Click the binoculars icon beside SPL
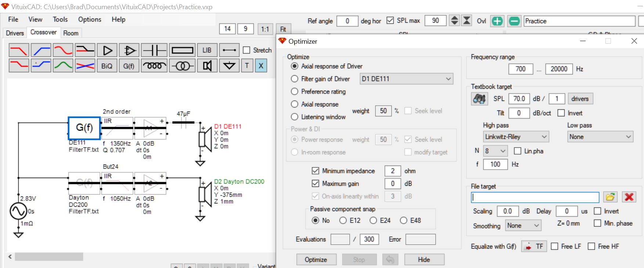The width and height of the screenshot is (644, 268). coord(479,99)
